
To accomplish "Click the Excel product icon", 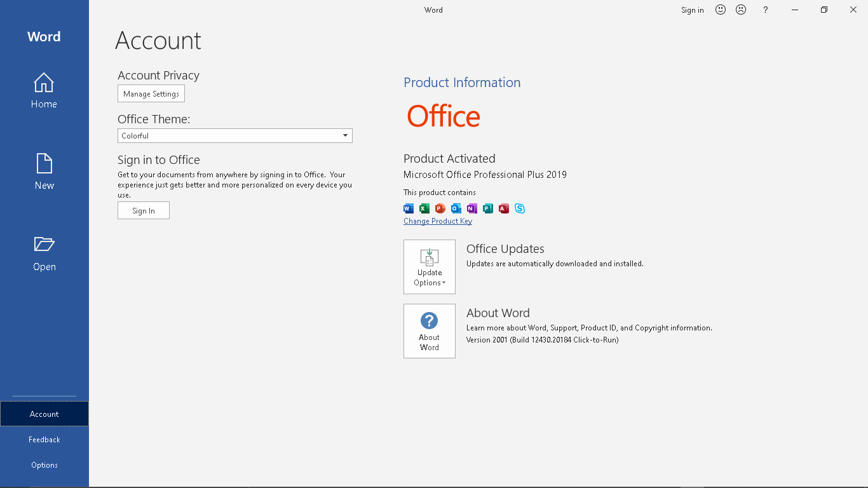I will tap(424, 208).
